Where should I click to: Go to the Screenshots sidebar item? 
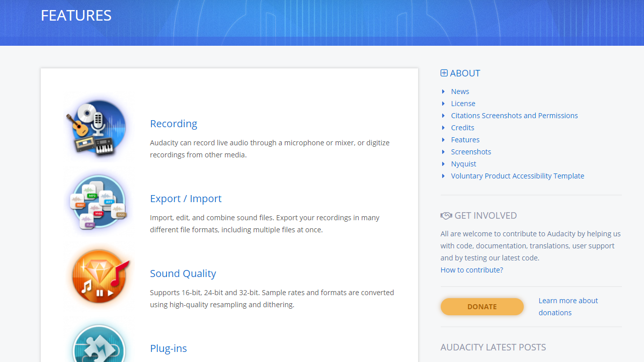click(471, 152)
